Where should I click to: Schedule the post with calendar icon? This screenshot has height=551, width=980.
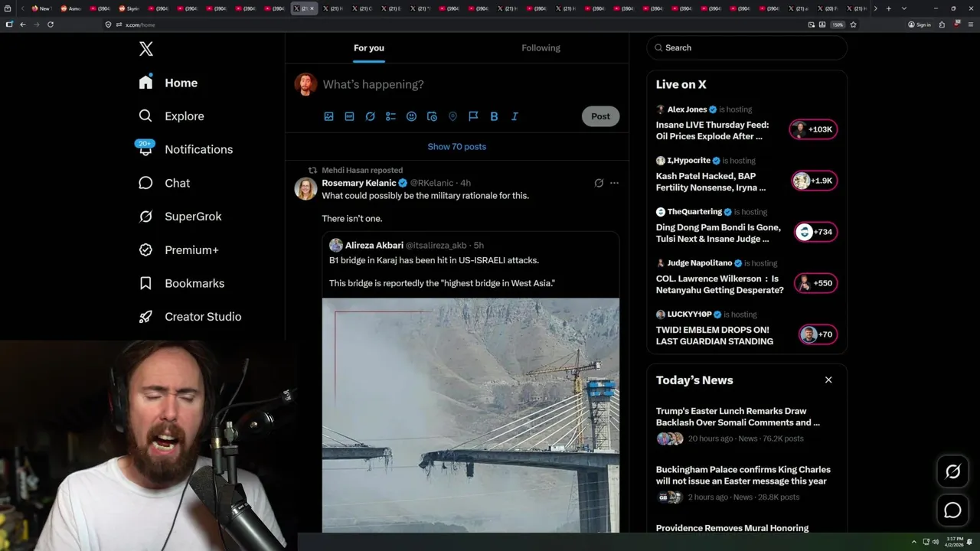click(432, 116)
